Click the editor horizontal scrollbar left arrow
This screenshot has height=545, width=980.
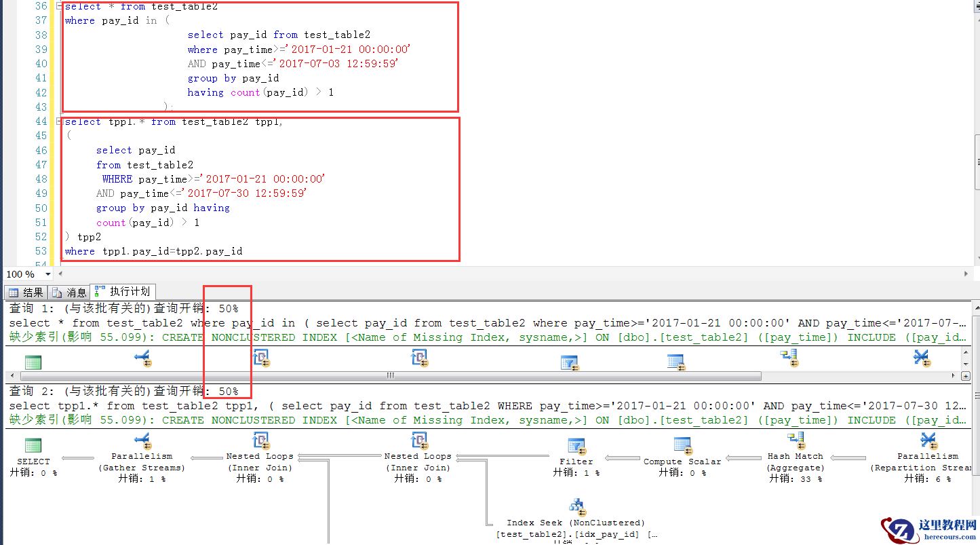pyautogui.click(x=61, y=274)
